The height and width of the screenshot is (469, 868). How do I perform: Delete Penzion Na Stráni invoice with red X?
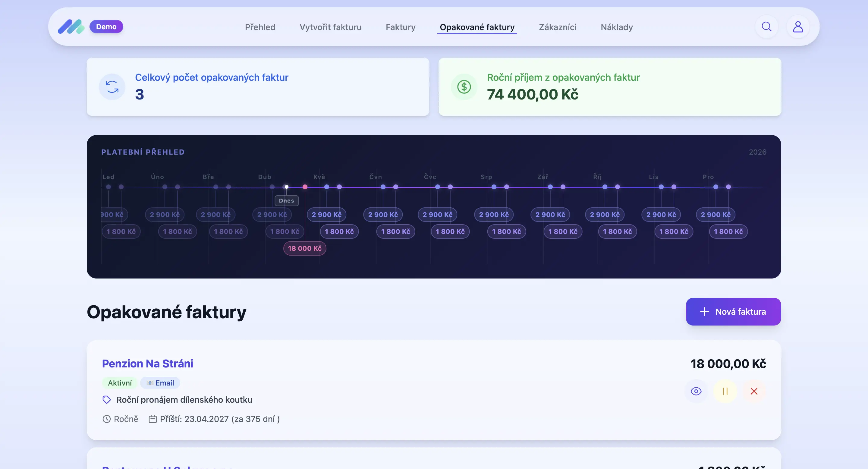754,391
